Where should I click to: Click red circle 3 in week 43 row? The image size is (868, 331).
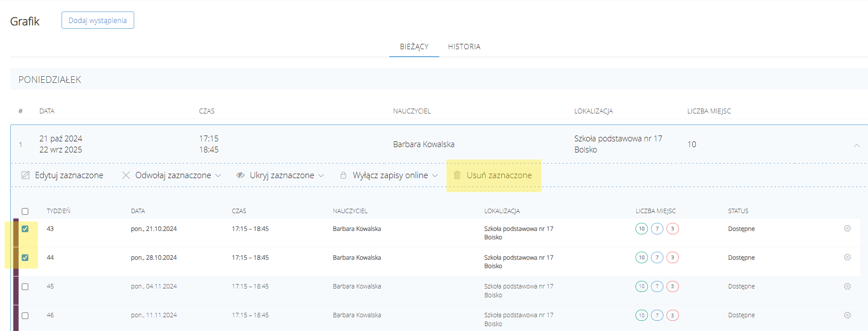[673, 229]
